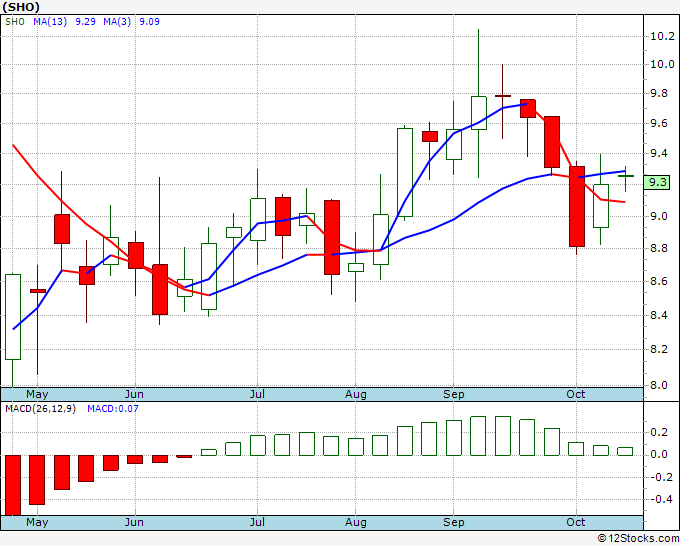The width and height of the screenshot is (680, 546).
Task: Click the 10.2 price axis label
Action: (x=662, y=36)
